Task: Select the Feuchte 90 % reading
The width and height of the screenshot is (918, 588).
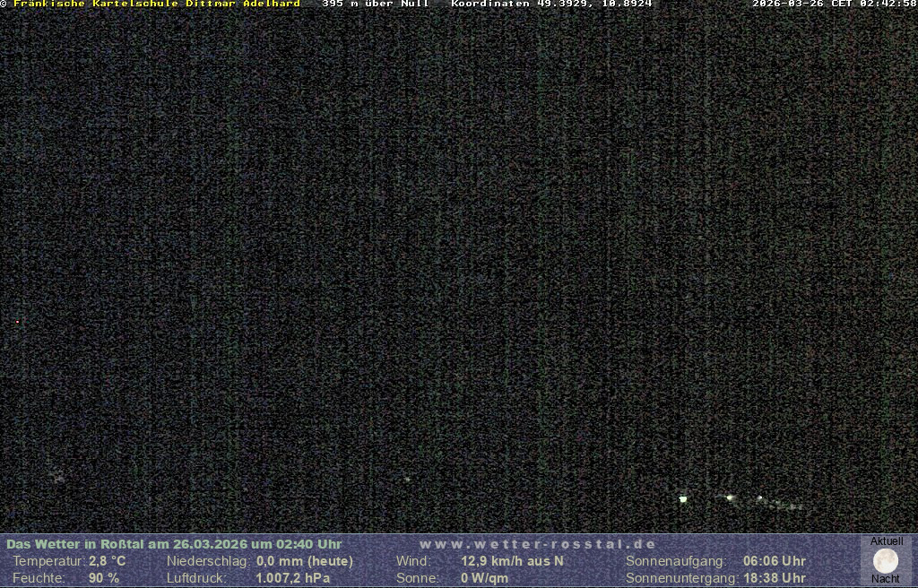Action: pos(104,578)
